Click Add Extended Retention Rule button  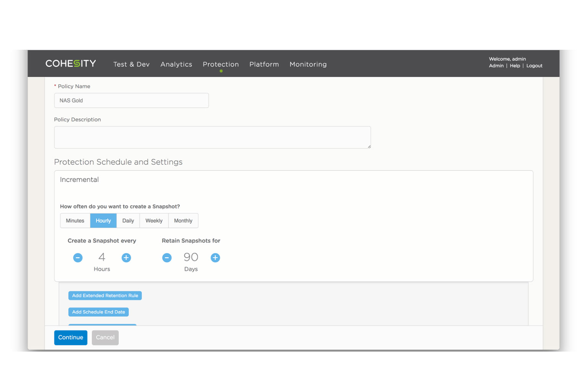point(105,296)
